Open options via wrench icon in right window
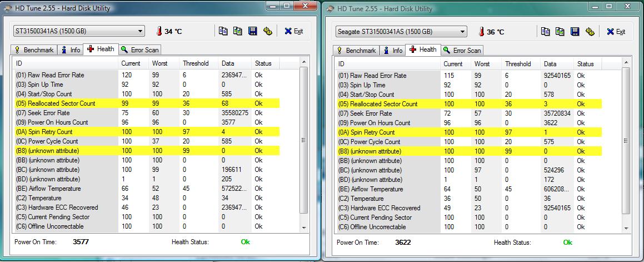The width and height of the screenshot is (644, 262). point(590,32)
